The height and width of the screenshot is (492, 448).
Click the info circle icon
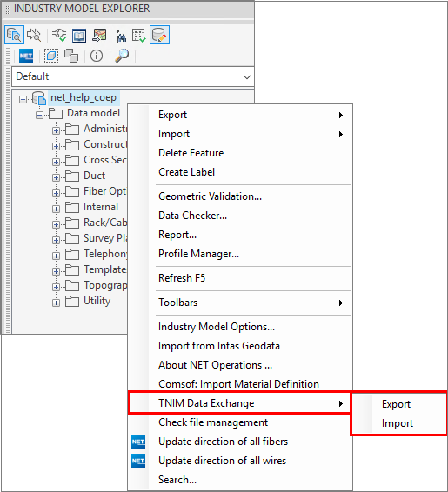pyautogui.click(x=97, y=56)
